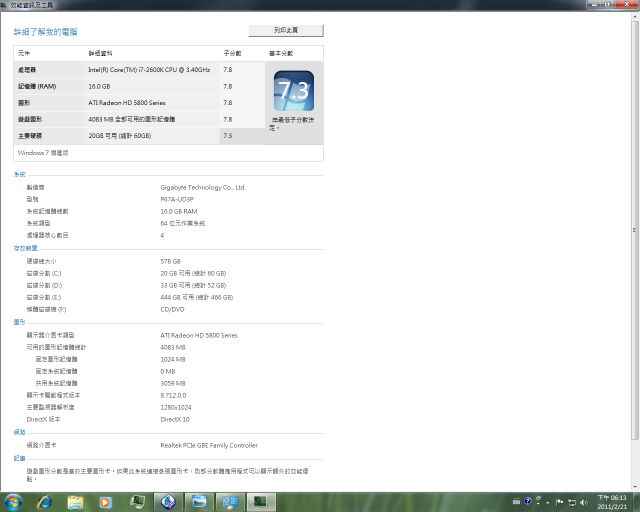
Task: Click the scrollbar up arrow
Action: click(x=635, y=16)
